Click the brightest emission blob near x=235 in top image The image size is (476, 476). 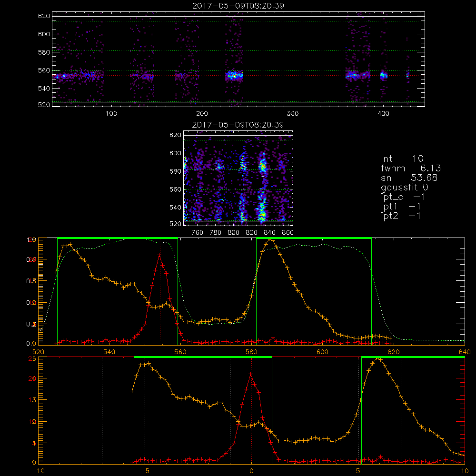tap(234, 75)
